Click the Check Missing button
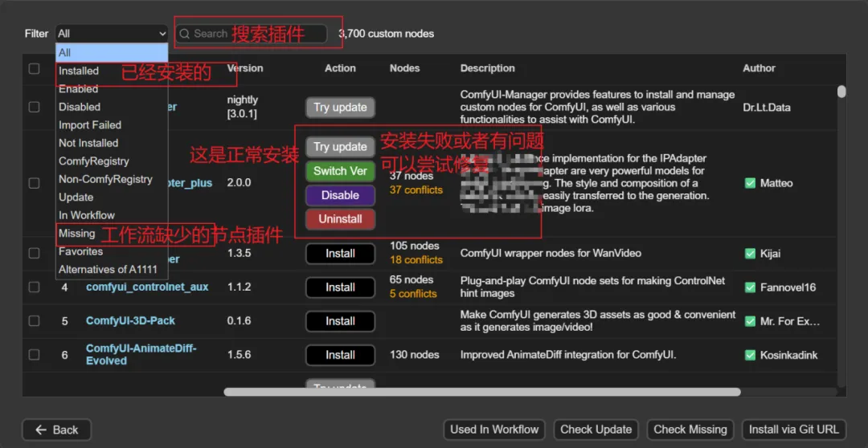This screenshot has width=868, height=448. tap(690, 430)
